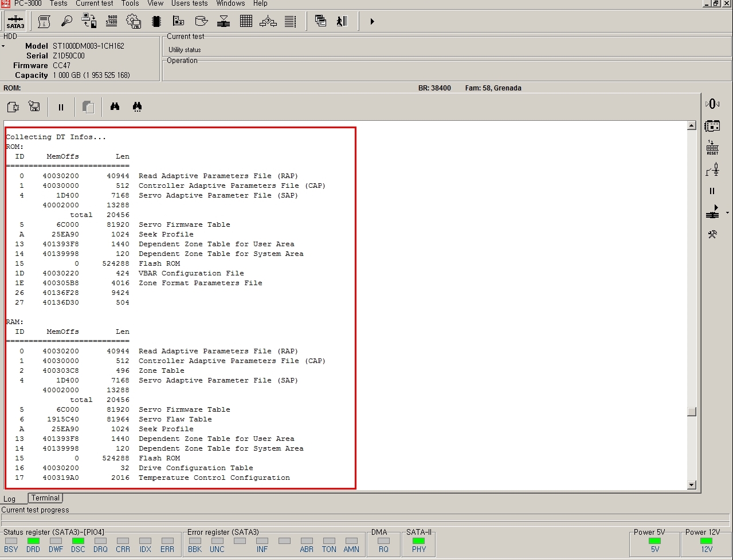Click the grid table icon in toolbar

pyautogui.click(x=246, y=22)
